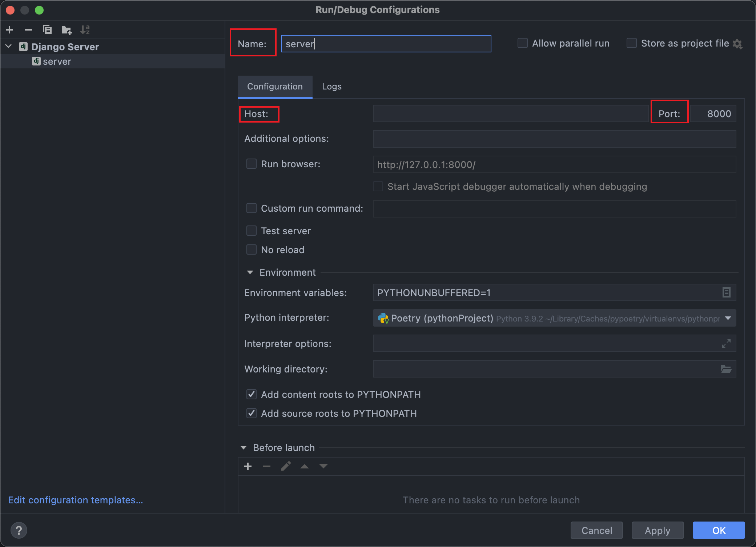756x547 pixels.
Task: Sort configurations alphabetically
Action: (x=85, y=30)
